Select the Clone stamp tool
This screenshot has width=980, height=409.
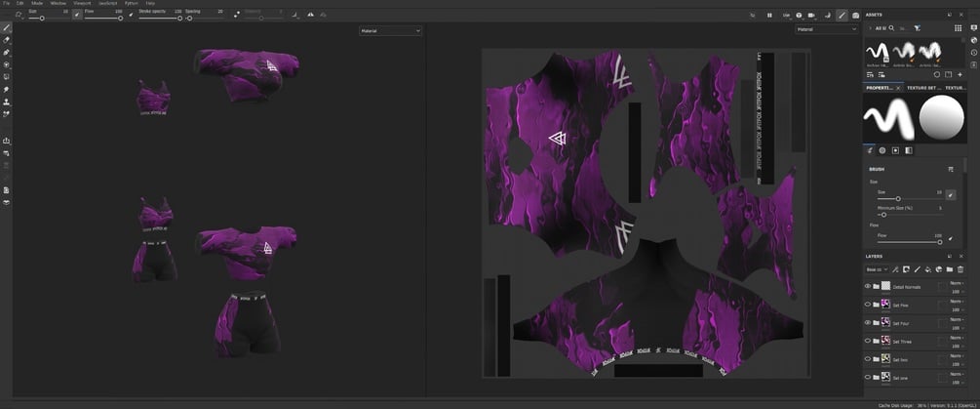(x=6, y=102)
